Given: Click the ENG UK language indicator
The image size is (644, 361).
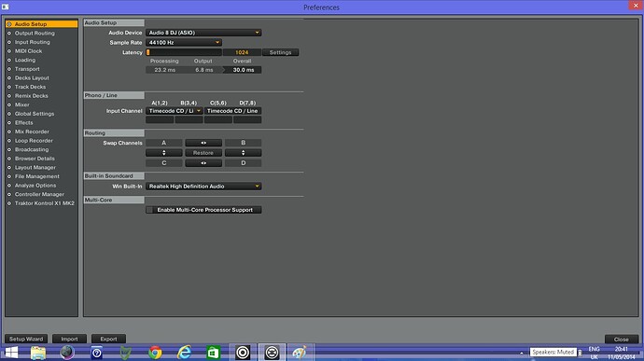Looking at the screenshot, I should pos(594,353).
